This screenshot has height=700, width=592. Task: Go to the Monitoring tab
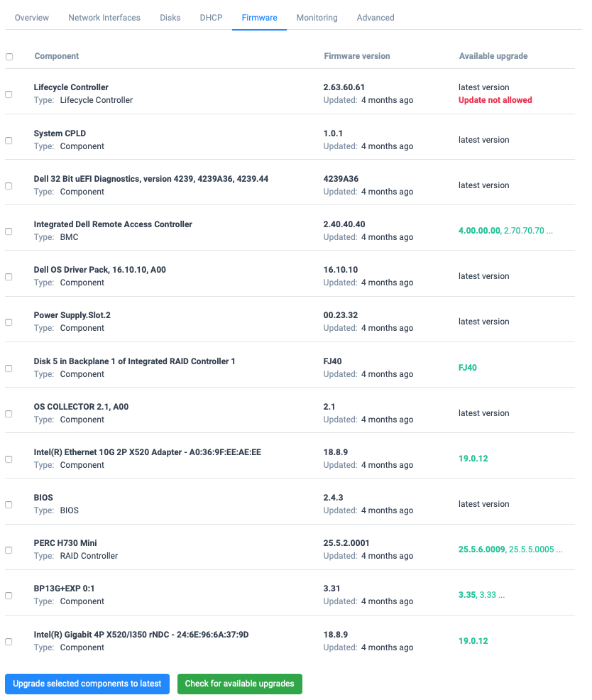coord(317,18)
